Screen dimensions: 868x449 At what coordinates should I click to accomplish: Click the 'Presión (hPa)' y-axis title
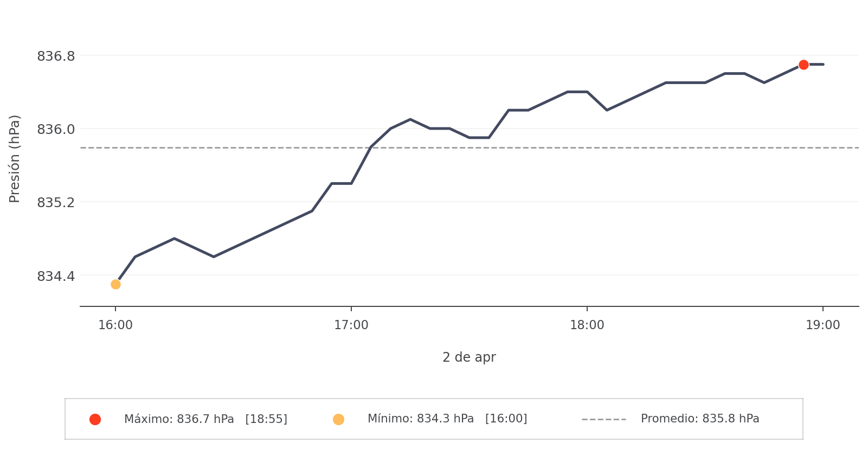[15, 158]
